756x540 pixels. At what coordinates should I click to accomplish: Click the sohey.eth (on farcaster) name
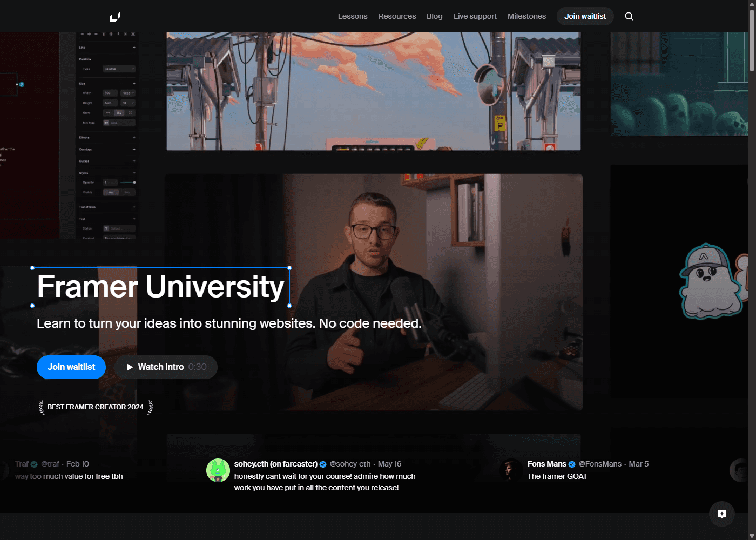click(x=276, y=464)
